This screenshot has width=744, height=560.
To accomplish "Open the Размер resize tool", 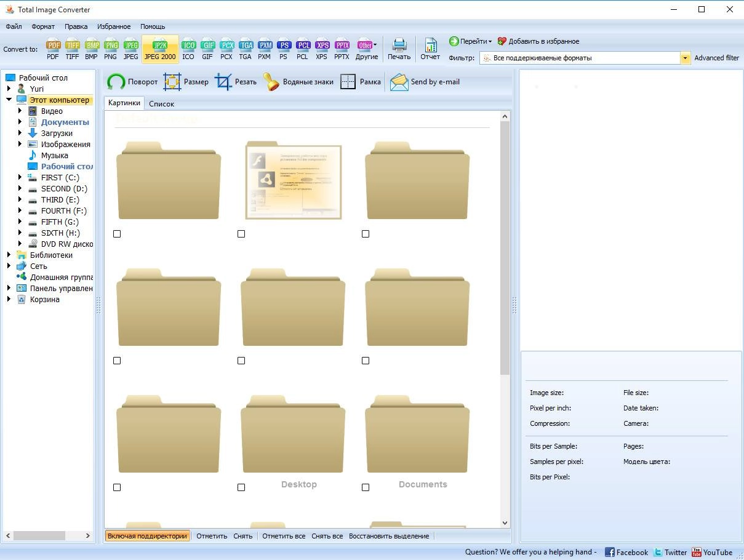I will tap(186, 82).
